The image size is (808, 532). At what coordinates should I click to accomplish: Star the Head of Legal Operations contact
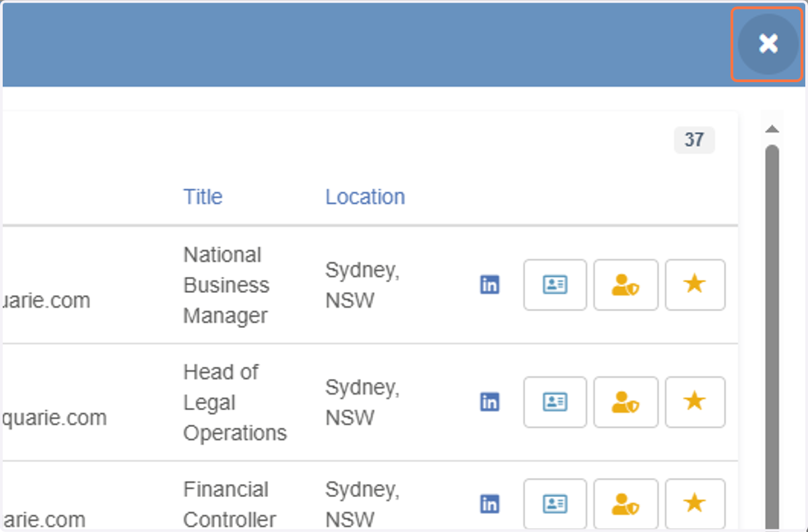coord(695,402)
